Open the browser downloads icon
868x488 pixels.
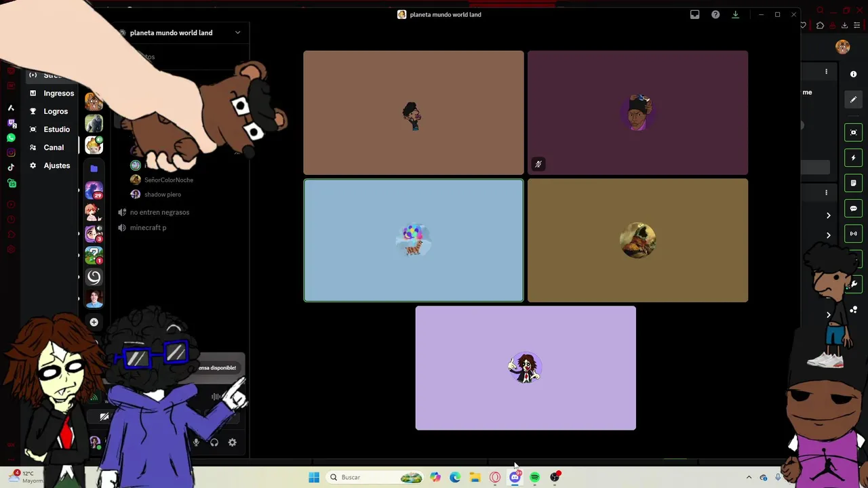click(844, 26)
